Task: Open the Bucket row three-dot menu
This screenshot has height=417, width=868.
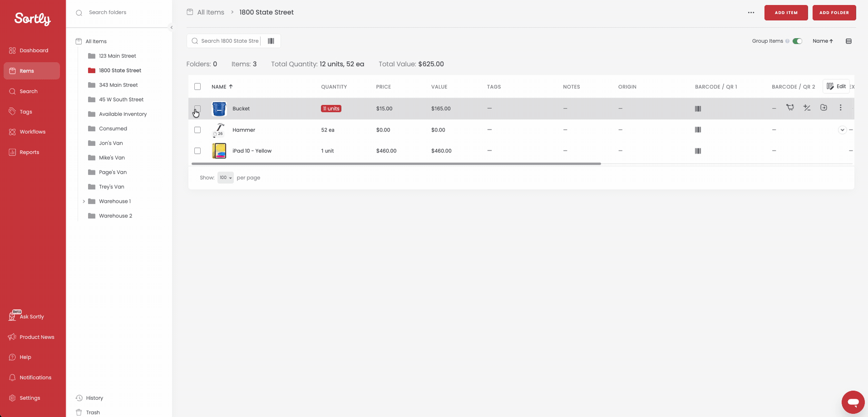Action: tap(840, 108)
